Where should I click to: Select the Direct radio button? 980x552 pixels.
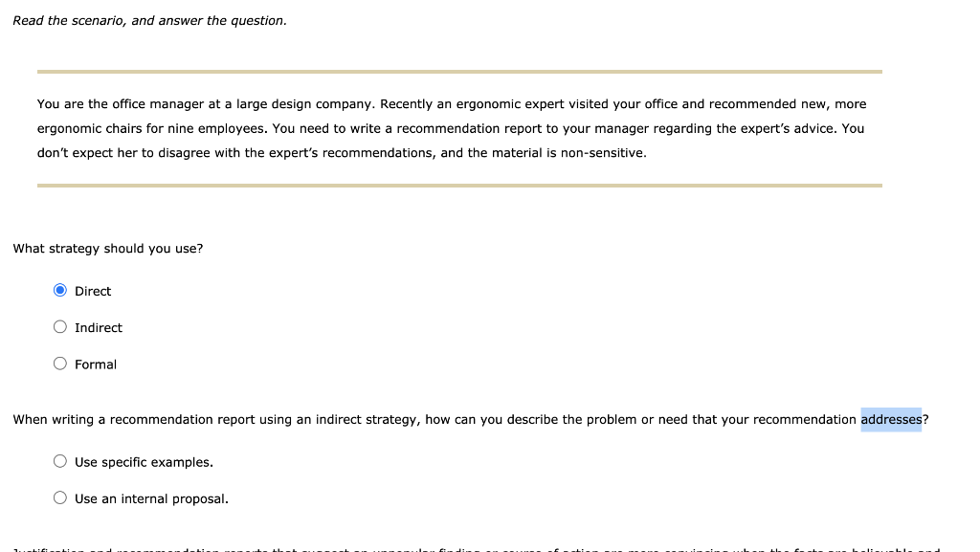pyautogui.click(x=60, y=290)
